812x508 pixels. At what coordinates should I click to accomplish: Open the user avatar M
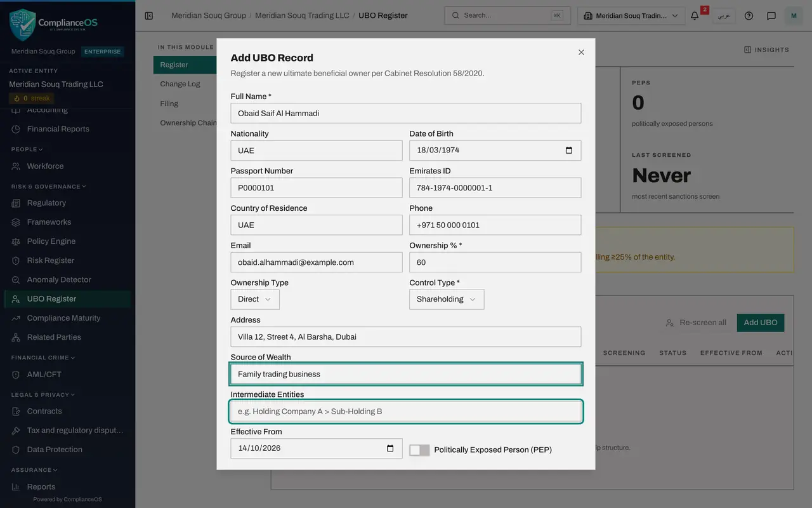(x=794, y=16)
